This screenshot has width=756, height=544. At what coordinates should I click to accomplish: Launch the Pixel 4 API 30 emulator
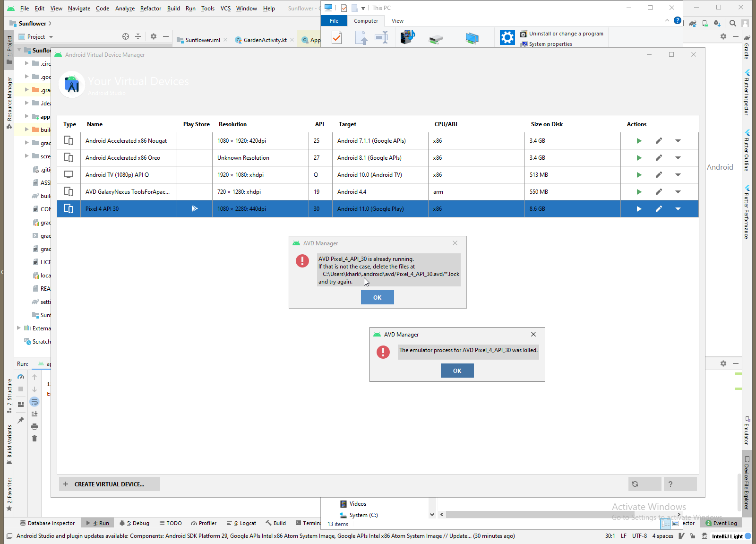point(639,209)
